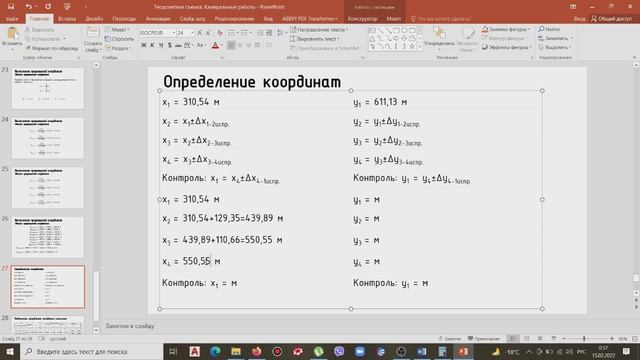Click Find (Найти) magnifier in the ribbon
The image size is (640, 360).
[x=549, y=29]
